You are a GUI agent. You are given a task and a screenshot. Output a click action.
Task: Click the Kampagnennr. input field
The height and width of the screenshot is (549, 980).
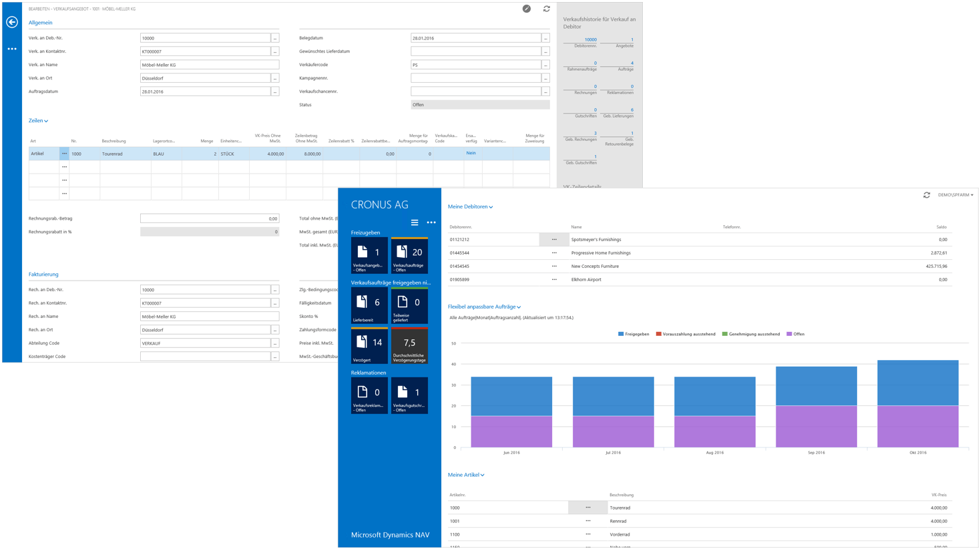[476, 78]
